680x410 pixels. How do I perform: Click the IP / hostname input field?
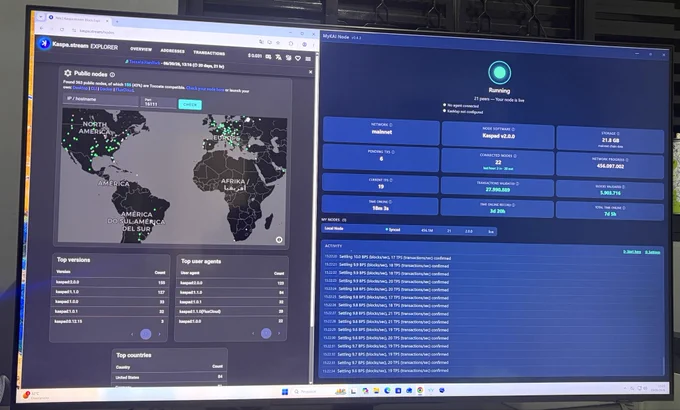101,100
